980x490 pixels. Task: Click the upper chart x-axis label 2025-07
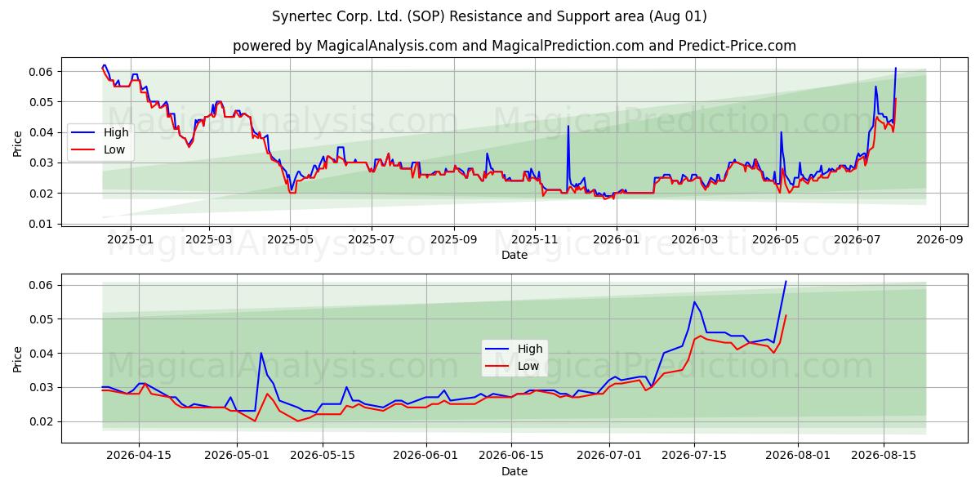[372, 240]
